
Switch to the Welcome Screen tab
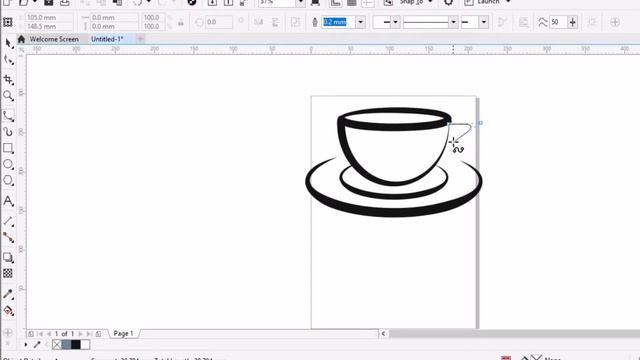54,39
